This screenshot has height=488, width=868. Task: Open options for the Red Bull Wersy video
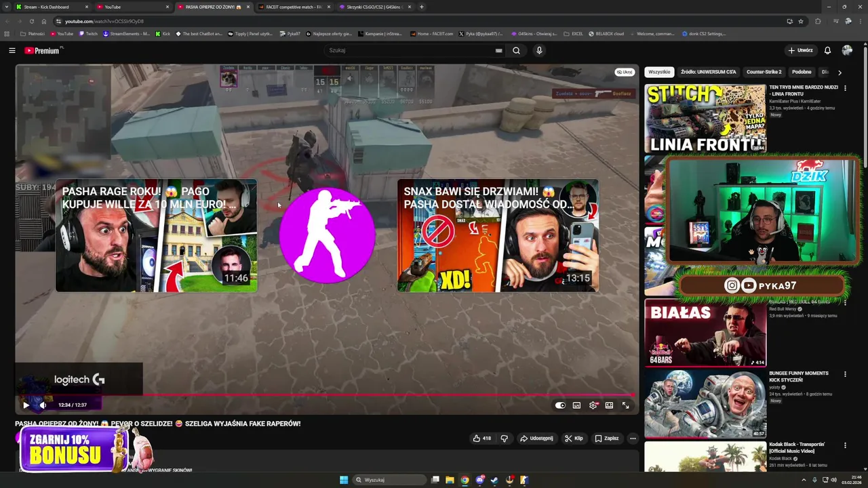[845, 303]
